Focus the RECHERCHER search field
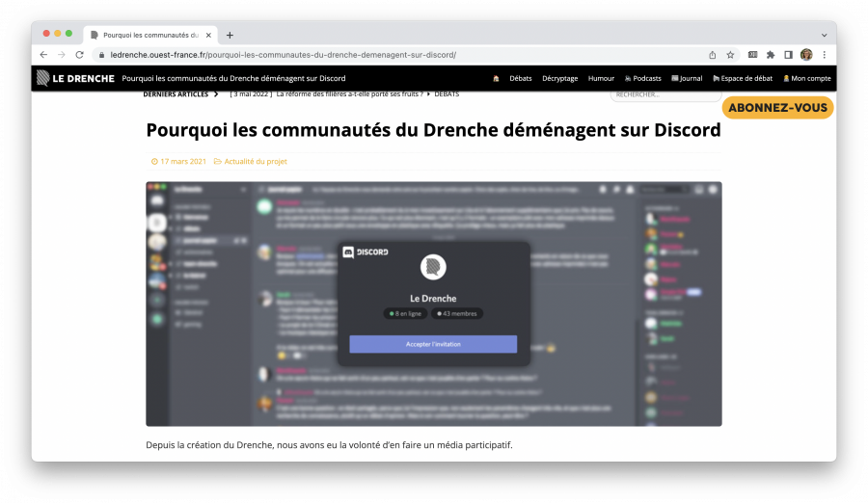This screenshot has width=868, height=503. pyautogui.click(x=665, y=94)
